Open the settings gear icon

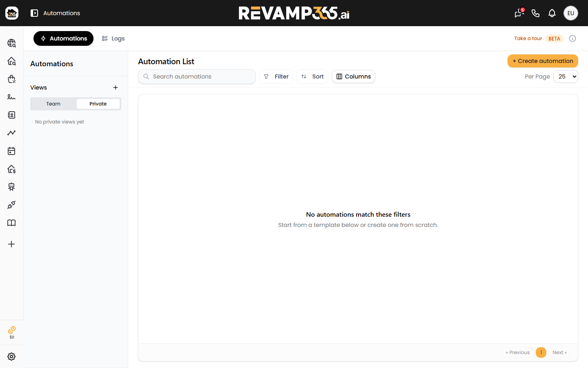(11, 357)
